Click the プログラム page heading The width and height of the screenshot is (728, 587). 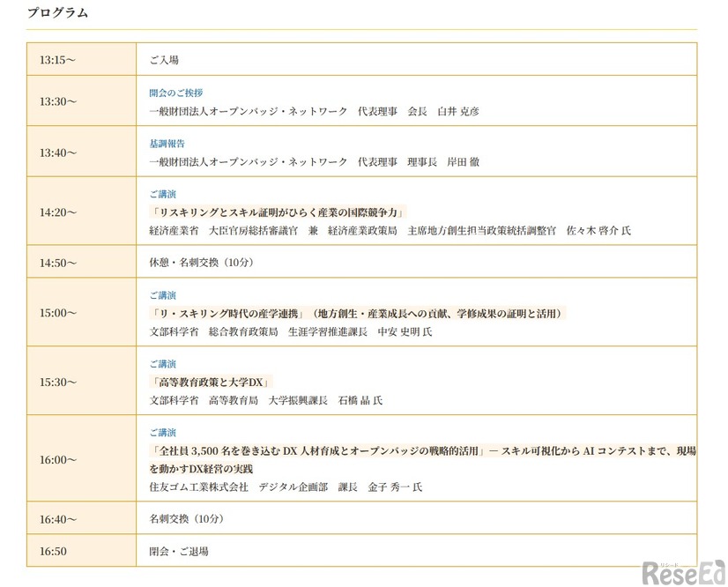pos(56,11)
